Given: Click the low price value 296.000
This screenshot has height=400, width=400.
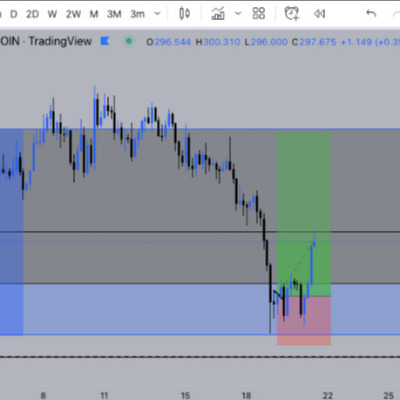Looking at the screenshot, I should [x=269, y=42].
